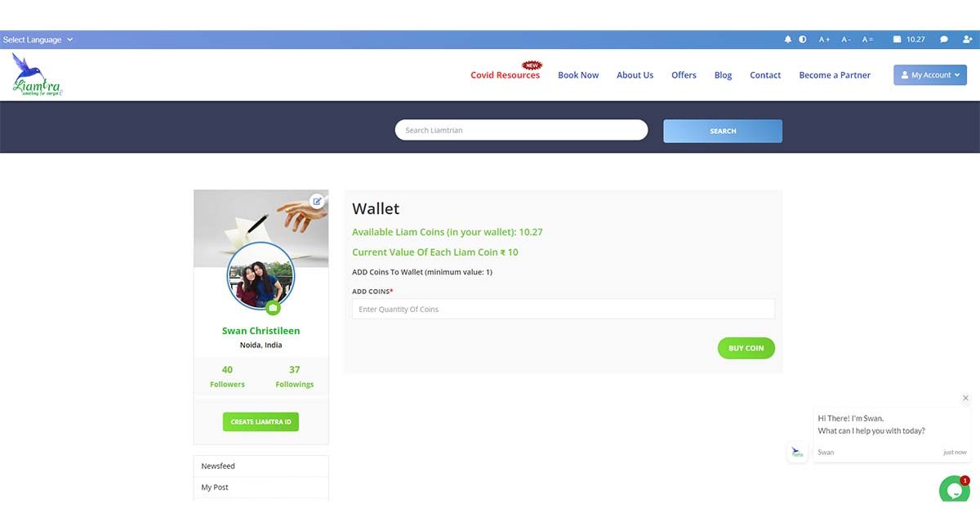Toggle the contrast mode icon

coord(803,39)
